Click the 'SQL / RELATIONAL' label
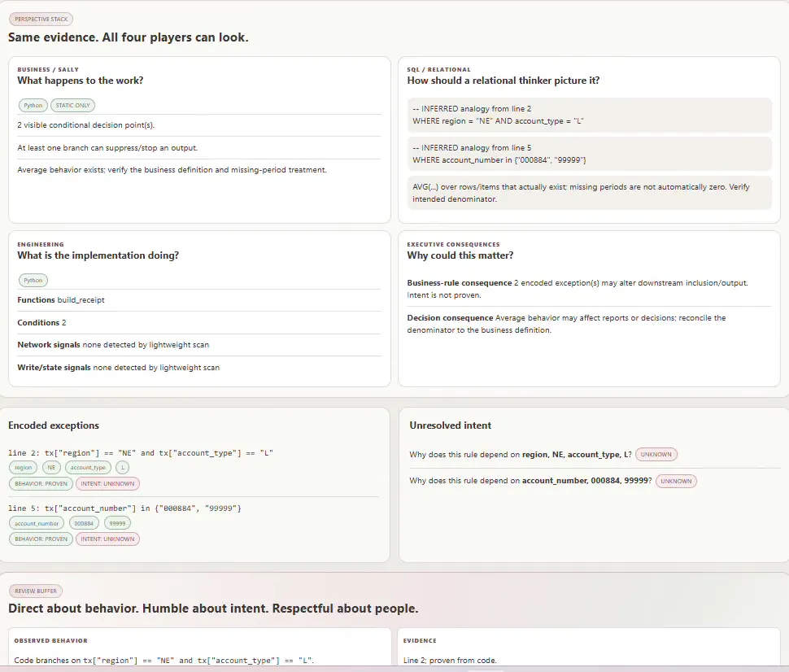The height and width of the screenshot is (672, 789). tap(438, 69)
